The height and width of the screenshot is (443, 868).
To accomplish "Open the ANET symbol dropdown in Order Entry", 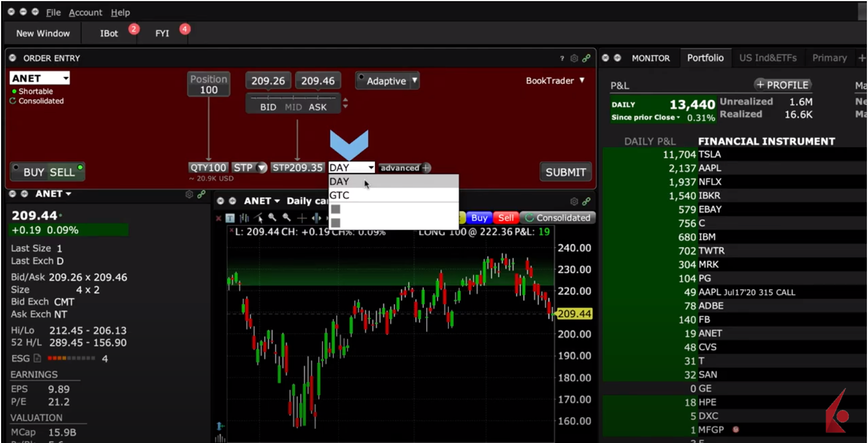I will click(x=65, y=78).
